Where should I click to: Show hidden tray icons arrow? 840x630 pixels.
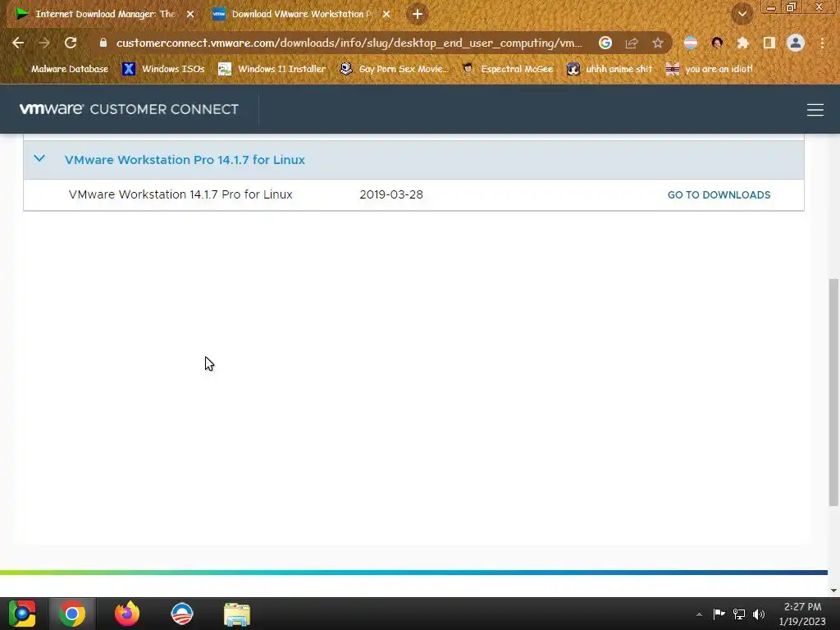click(x=699, y=614)
